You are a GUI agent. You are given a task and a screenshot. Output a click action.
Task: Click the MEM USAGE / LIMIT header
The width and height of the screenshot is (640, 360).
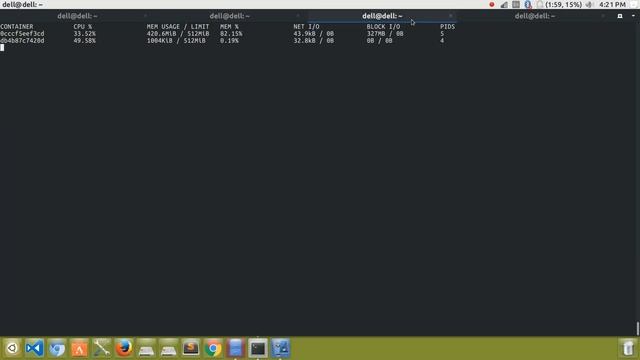(x=178, y=27)
